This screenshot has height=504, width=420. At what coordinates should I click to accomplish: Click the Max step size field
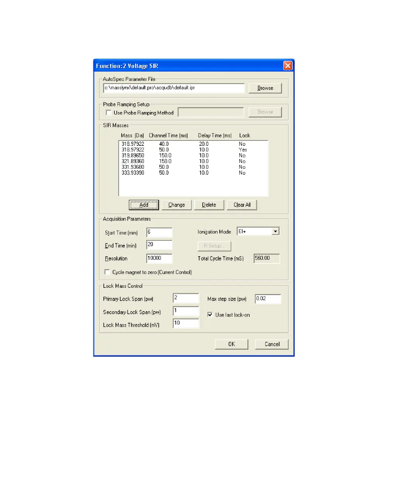268,299
